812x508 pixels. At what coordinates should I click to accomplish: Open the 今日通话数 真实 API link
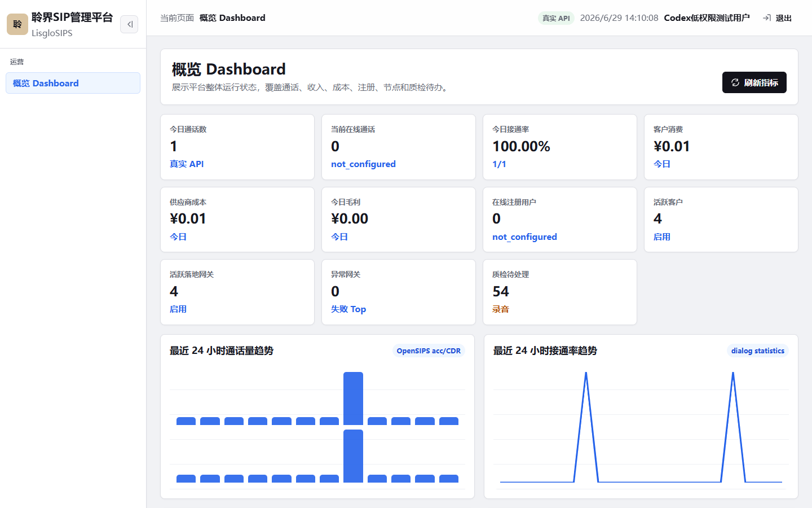coord(187,164)
